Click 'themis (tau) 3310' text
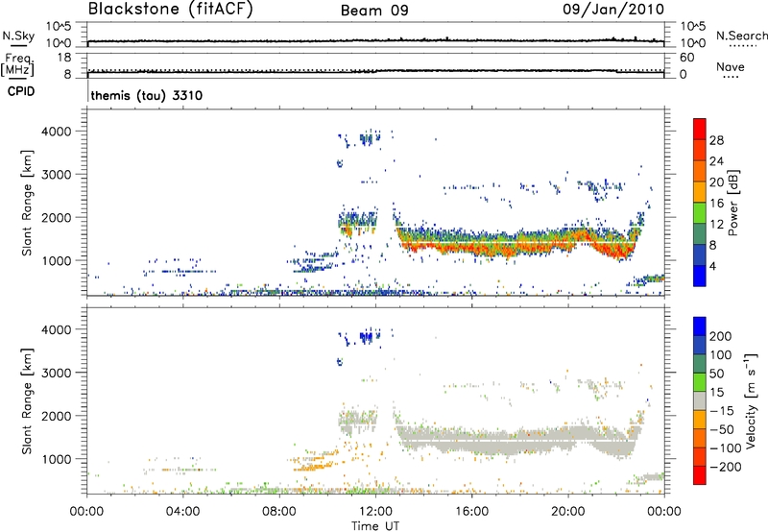 pos(147,95)
